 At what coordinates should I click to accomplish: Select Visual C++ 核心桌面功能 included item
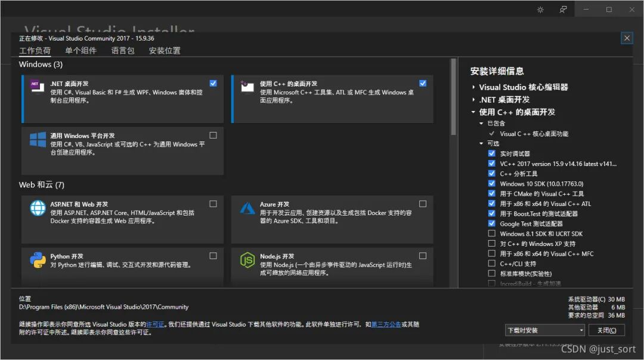[x=534, y=134]
